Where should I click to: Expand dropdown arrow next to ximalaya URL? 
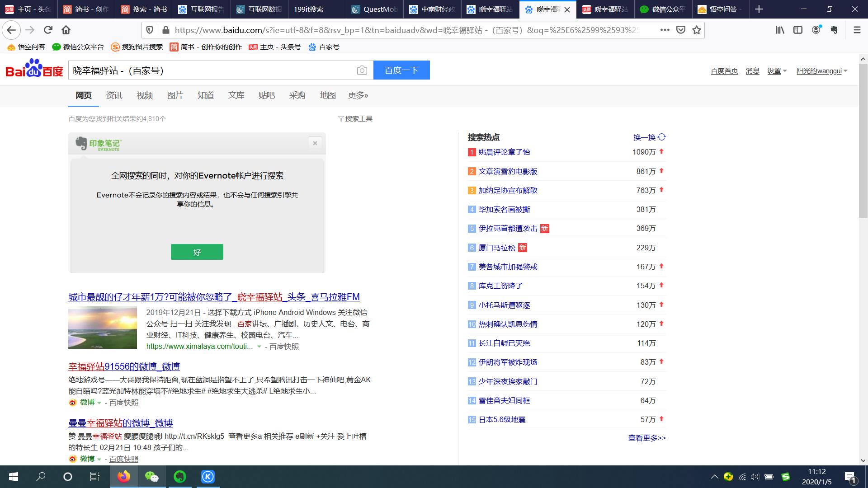(259, 347)
